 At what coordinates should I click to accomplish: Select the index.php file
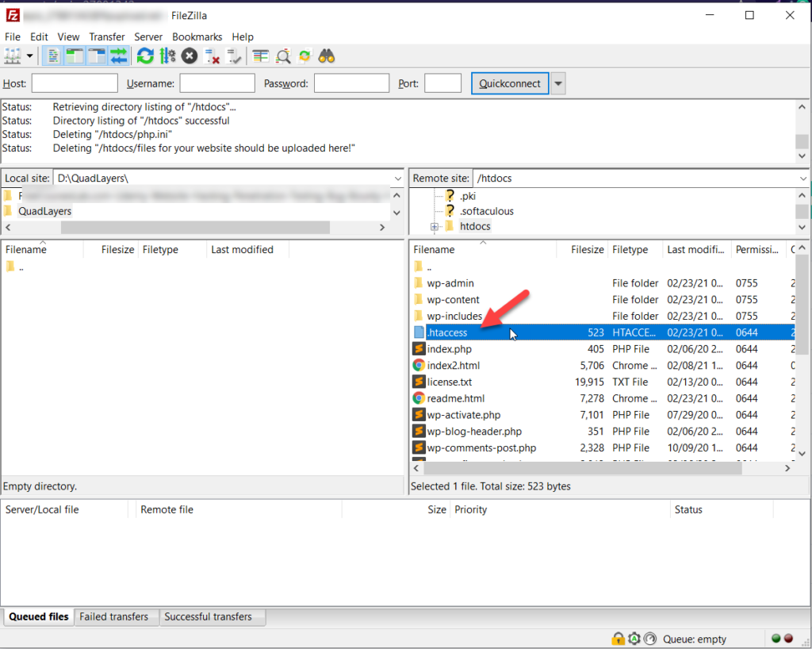pyautogui.click(x=449, y=349)
